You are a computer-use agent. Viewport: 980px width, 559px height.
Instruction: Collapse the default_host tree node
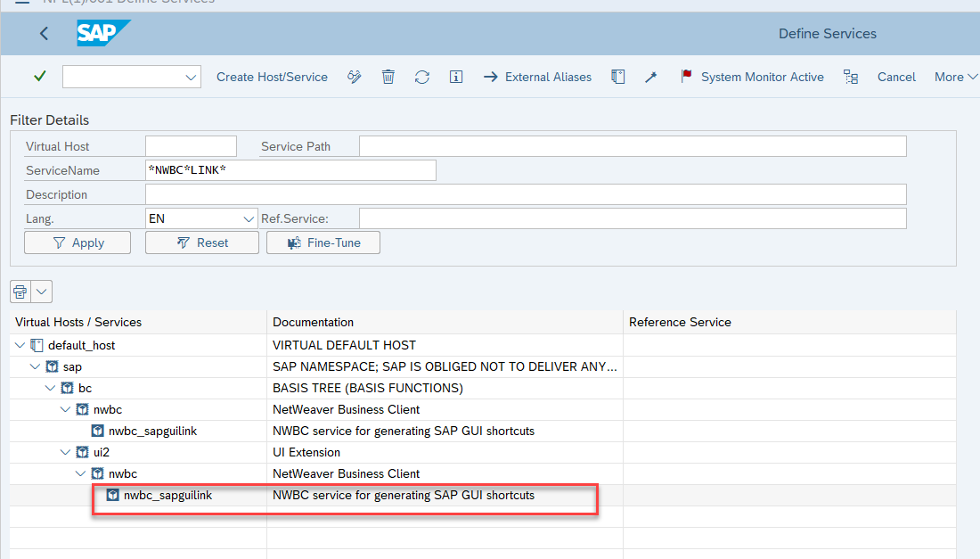[x=20, y=345]
